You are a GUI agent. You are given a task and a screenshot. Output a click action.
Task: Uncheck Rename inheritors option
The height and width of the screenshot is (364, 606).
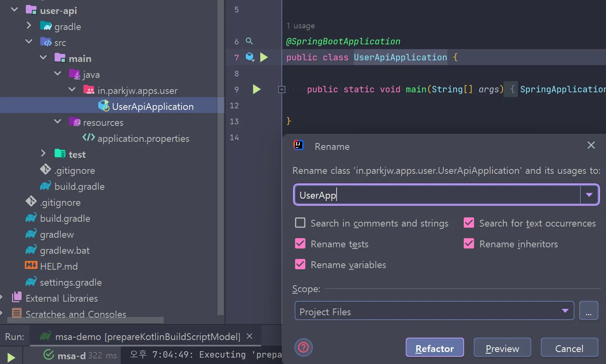[x=469, y=243]
